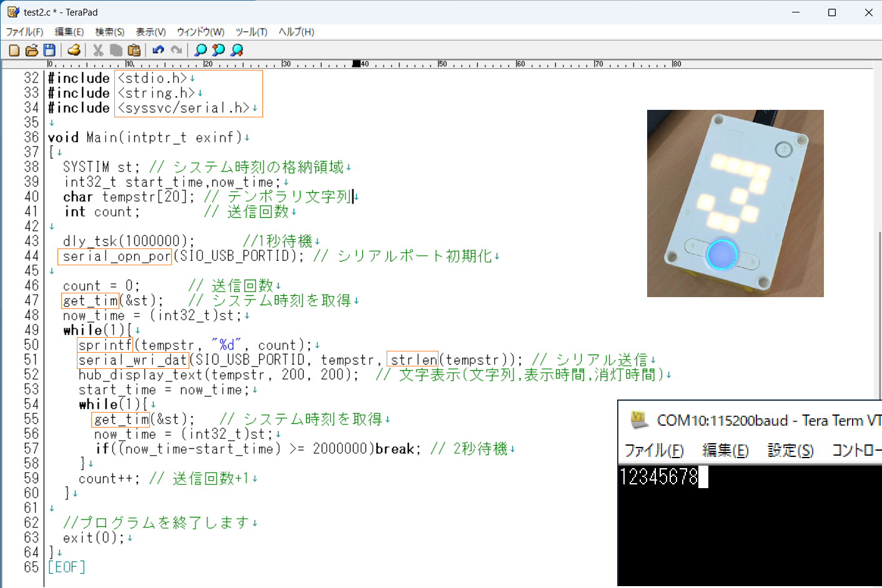Click the editor's vertical scrollbar

(878, 312)
